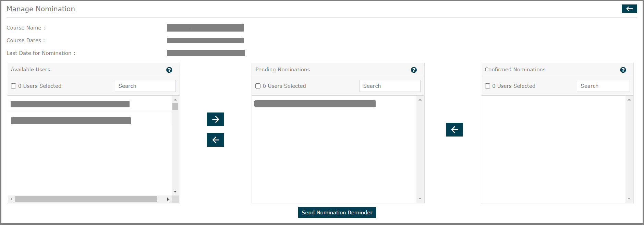The height and width of the screenshot is (225, 644).
Task: Open help icon for Pending Nominations
Action: pos(414,70)
